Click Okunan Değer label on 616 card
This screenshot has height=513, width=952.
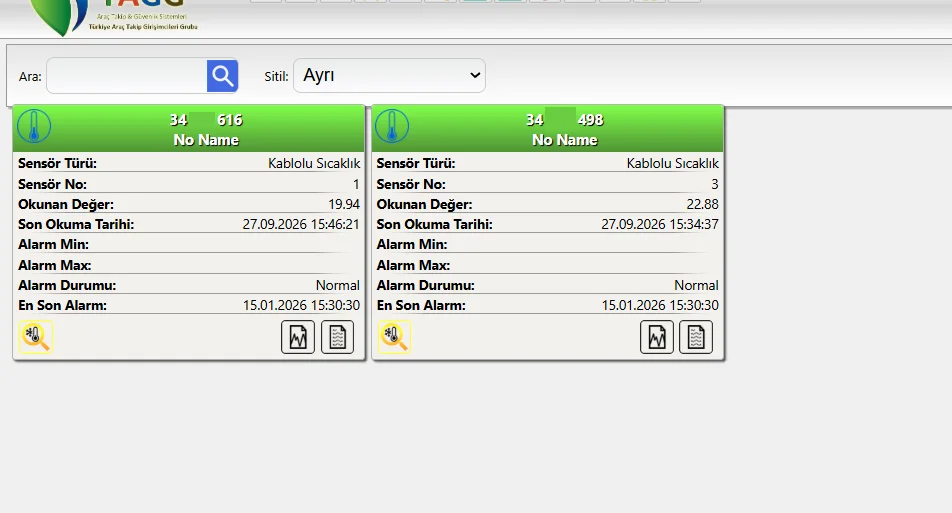66,205
